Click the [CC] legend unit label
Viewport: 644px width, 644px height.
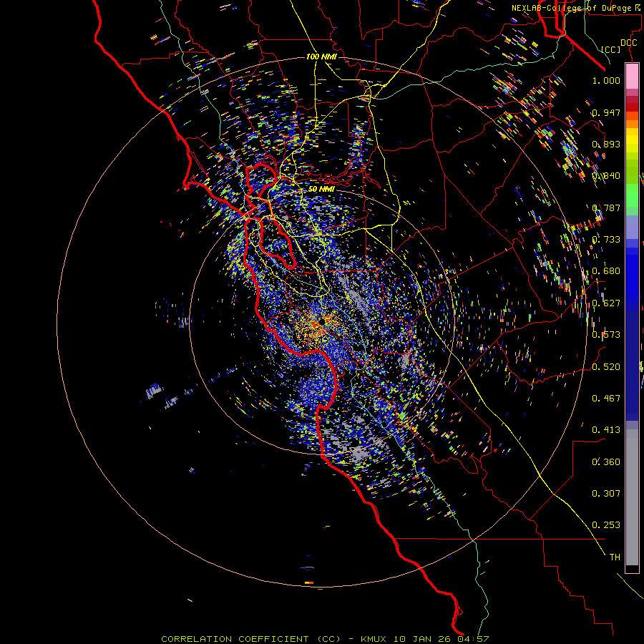(611, 49)
